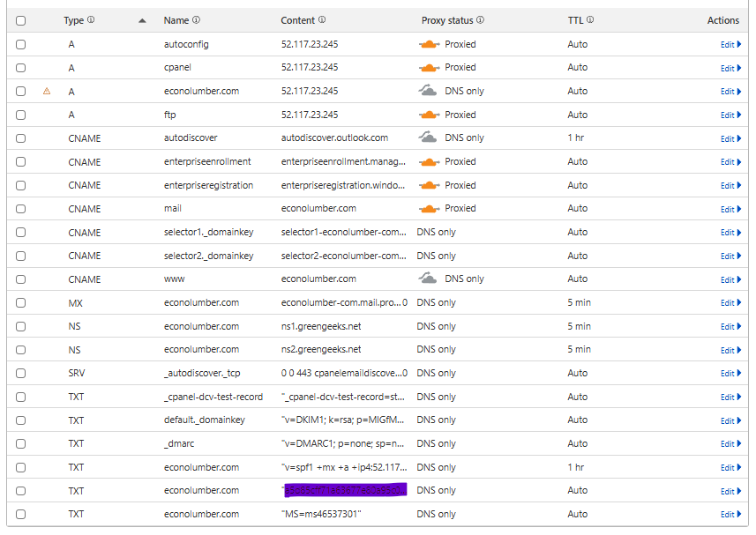Click the _cpanel-dcv-test-record name cell
756x535 pixels.
213,397
